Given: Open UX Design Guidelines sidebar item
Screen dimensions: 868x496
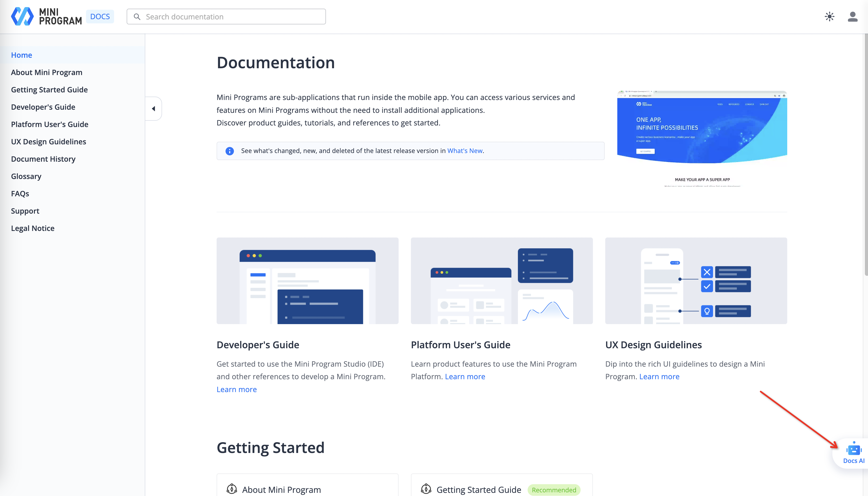Looking at the screenshot, I should pos(48,141).
